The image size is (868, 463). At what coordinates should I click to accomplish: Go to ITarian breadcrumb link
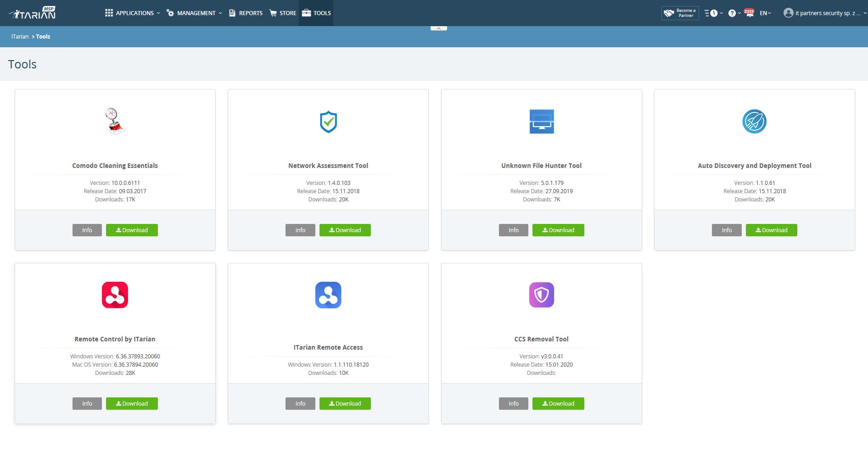20,37
